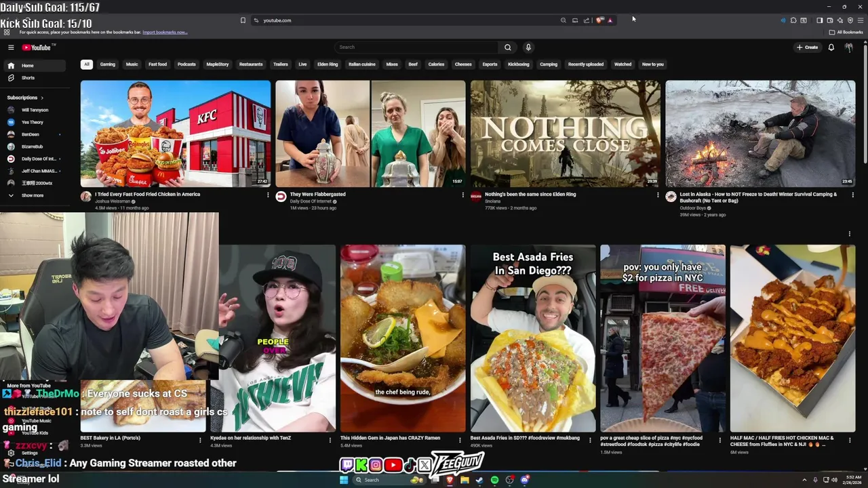
Task: Play the Lost in Alaska campfire thumbnail
Action: click(760, 134)
